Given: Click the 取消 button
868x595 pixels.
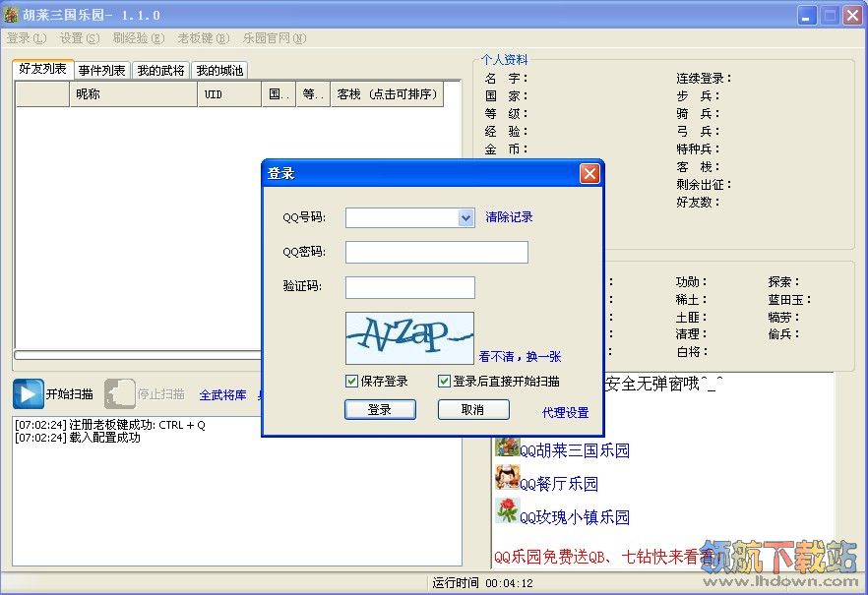Looking at the screenshot, I should coord(472,410).
